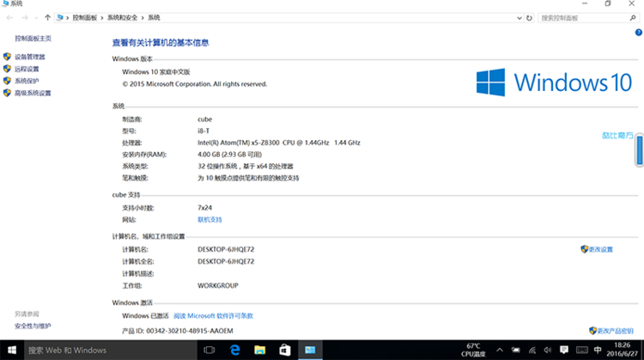644x360 pixels.
Task: Open Task View on the taskbar
Action: pos(209,350)
